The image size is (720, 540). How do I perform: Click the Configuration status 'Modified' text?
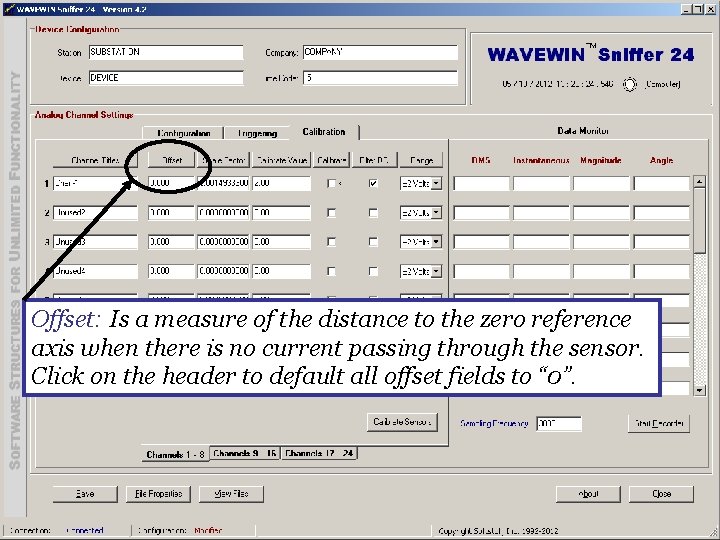208,531
